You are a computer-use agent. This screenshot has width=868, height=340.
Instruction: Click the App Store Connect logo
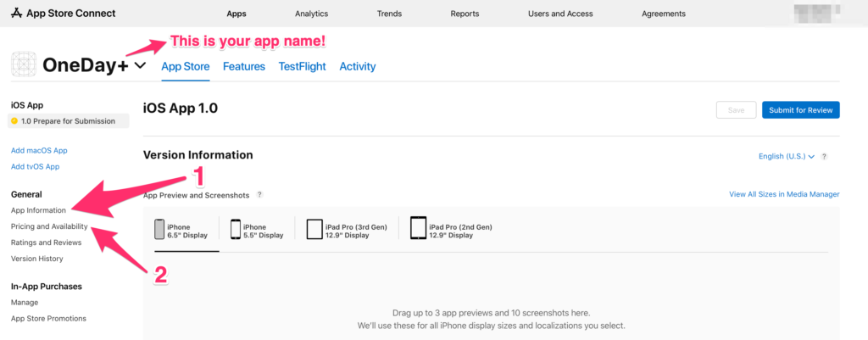pos(63,14)
